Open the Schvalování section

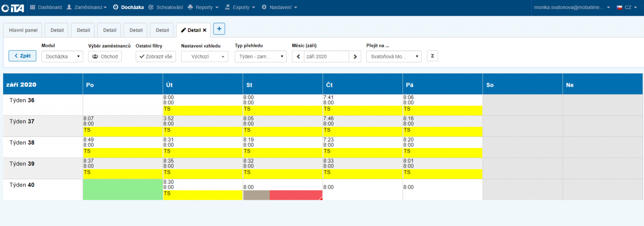pos(166,8)
